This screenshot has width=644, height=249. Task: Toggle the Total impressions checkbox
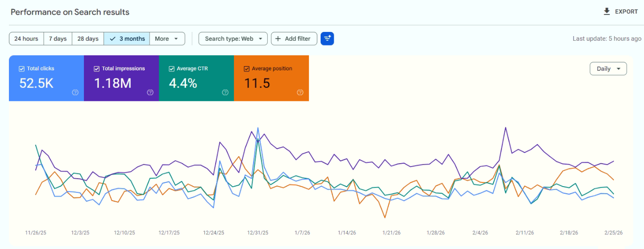pyautogui.click(x=97, y=69)
